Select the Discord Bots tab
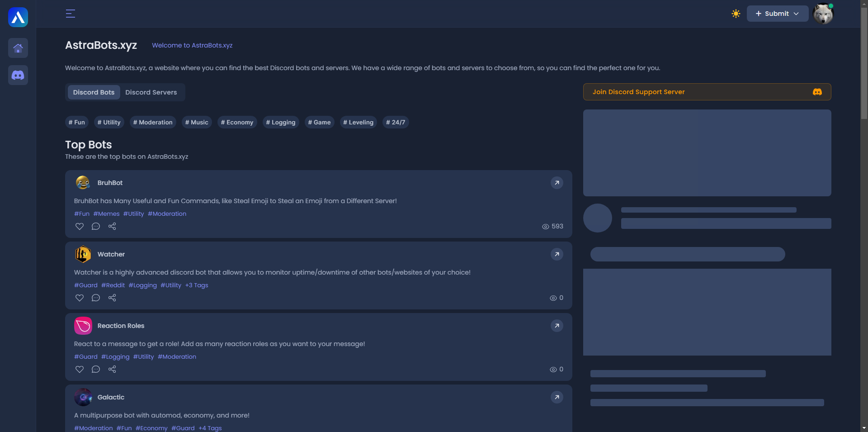 pos(94,92)
